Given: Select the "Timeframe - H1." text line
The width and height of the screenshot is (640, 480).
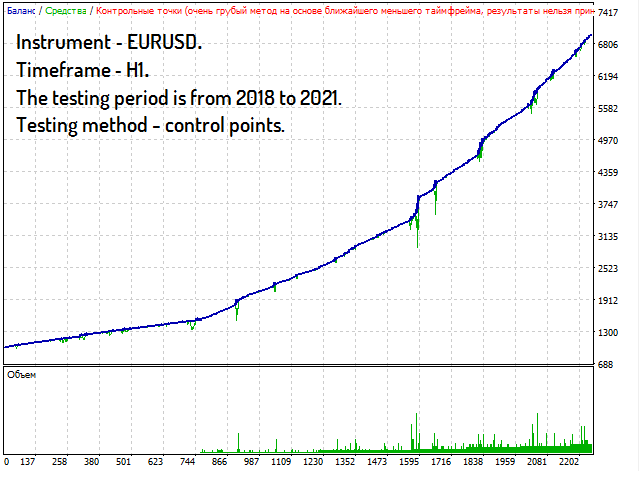Looking at the screenshot, I should 83,72.
